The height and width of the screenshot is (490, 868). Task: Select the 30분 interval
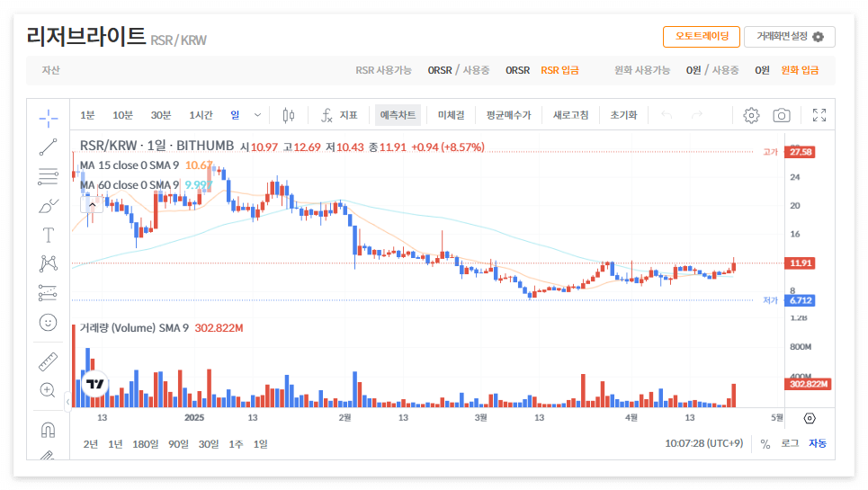[161, 115]
